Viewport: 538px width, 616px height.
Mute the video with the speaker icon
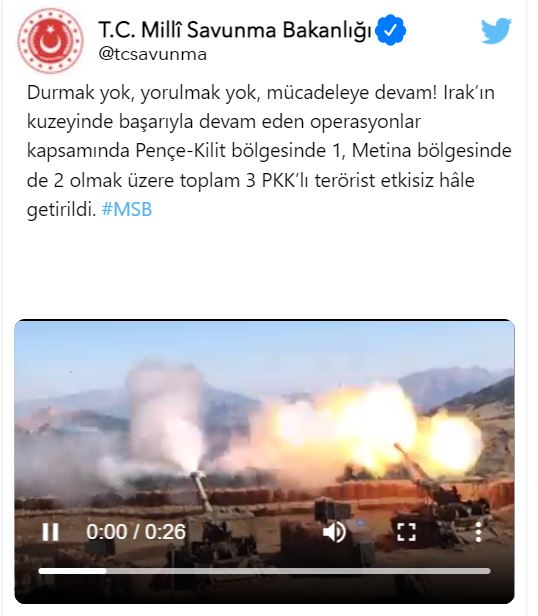click(334, 532)
